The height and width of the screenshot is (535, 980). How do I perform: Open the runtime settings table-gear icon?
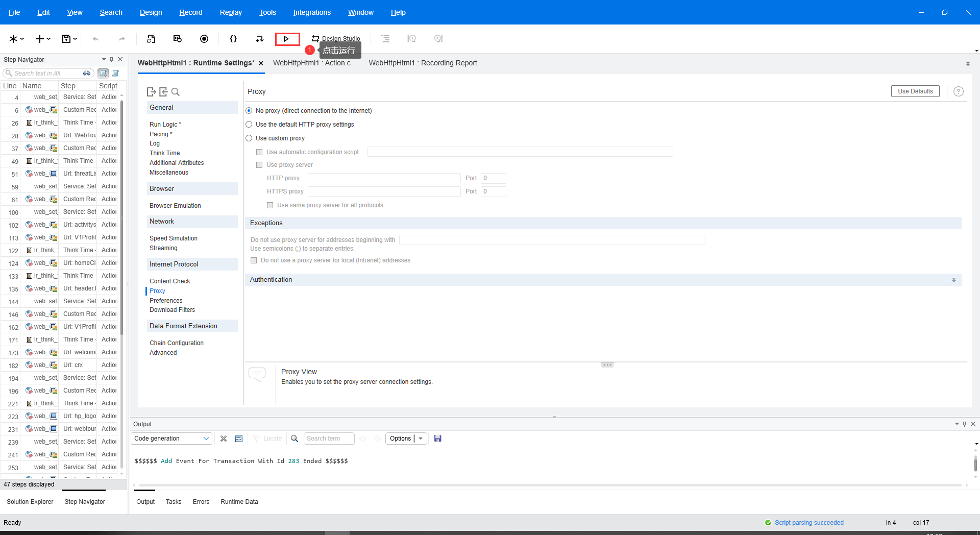178,39
